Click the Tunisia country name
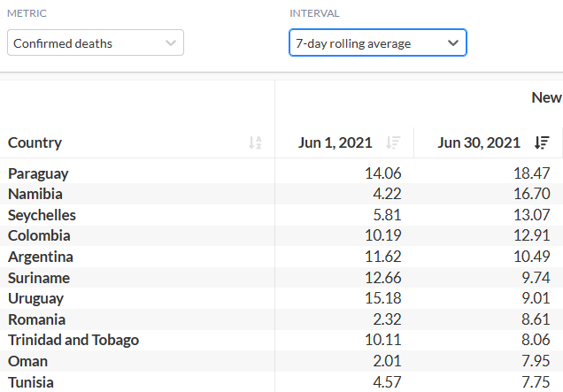The width and height of the screenshot is (563, 392). [31, 382]
